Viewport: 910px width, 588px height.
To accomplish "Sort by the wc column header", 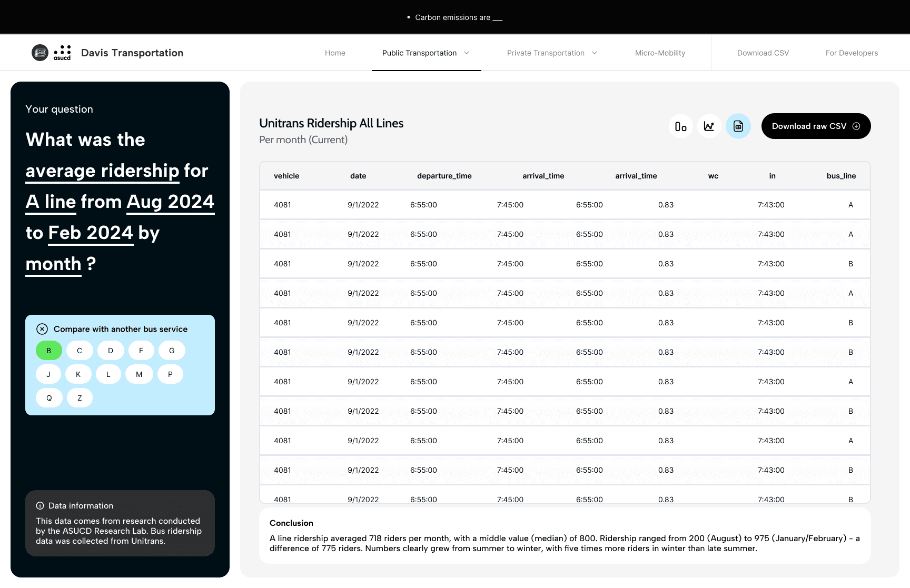I will pyautogui.click(x=713, y=176).
